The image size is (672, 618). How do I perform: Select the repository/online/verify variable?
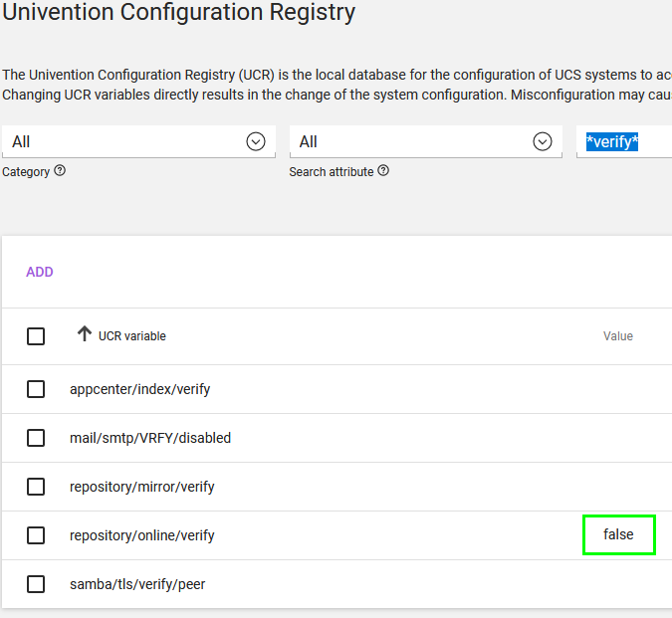(141, 535)
